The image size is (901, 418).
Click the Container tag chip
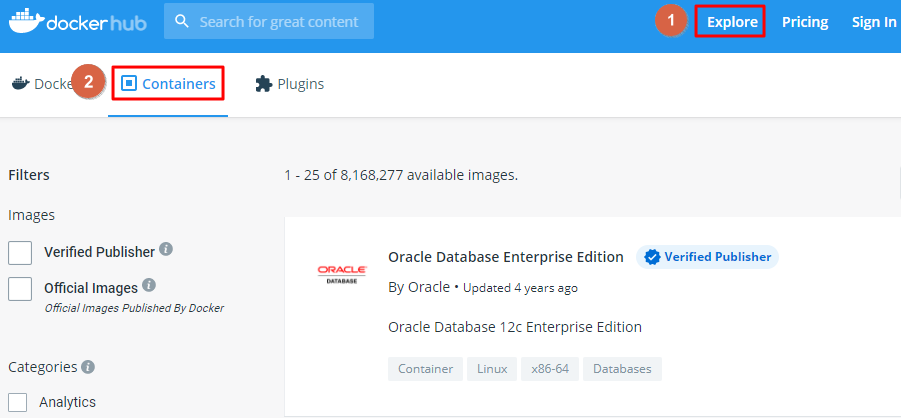[425, 369]
